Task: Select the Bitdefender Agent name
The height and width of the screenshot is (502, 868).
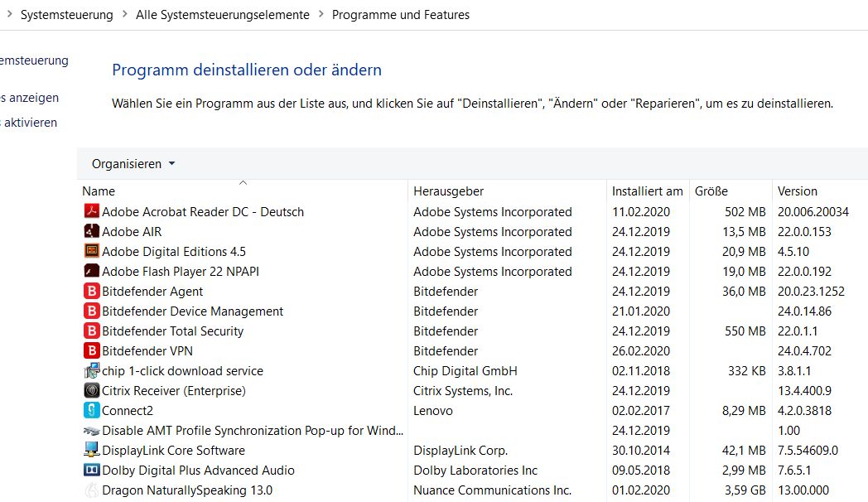Action: coord(152,292)
